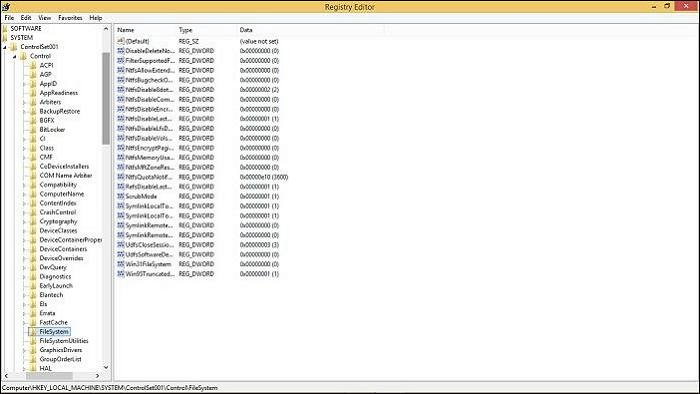Collapse the ControlSet001 tree node

pyautogui.click(x=5, y=47)
